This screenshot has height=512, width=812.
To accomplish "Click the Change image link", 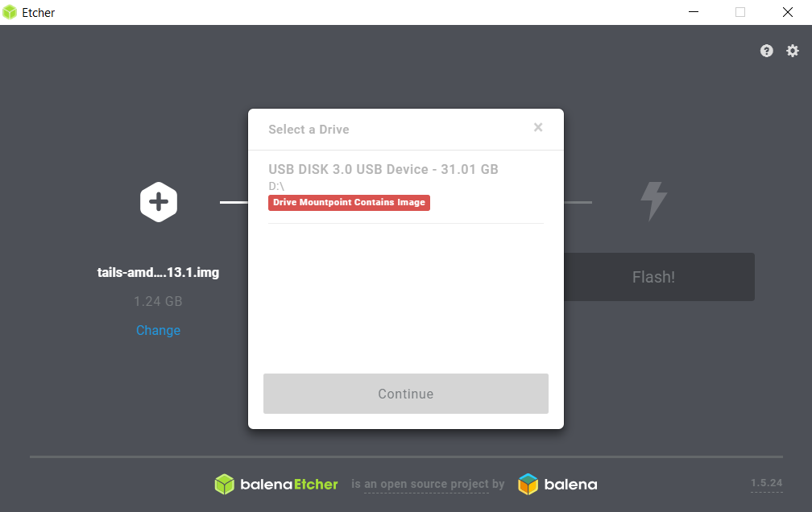I will pos(158,330).
